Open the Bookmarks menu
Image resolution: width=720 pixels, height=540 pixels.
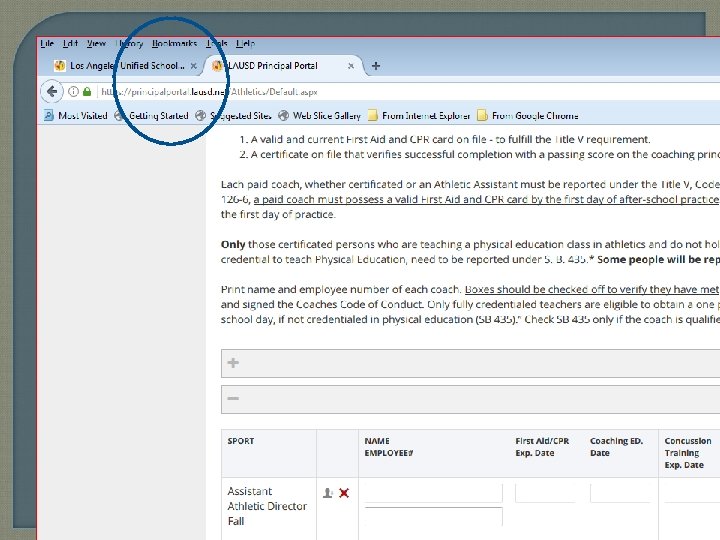coord(174,44)
